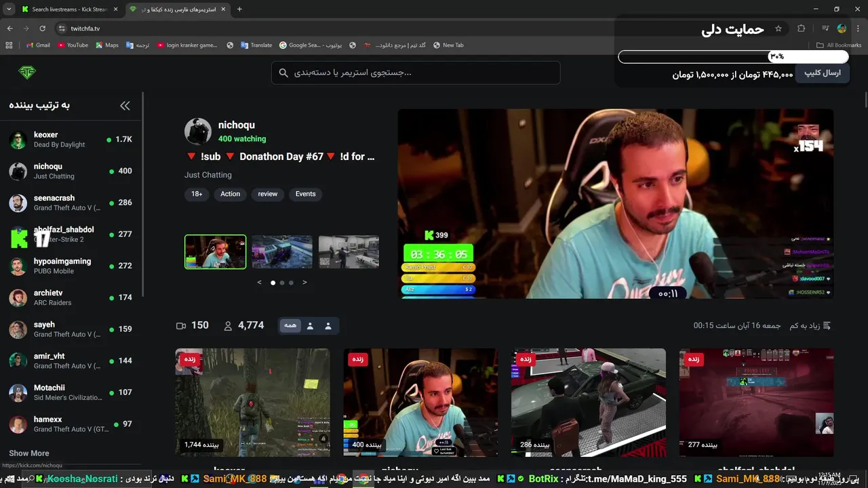868x488 pixels.
Task: Select second carousel pagination dot
Action: pyautogui.click(x=282, y=283)
